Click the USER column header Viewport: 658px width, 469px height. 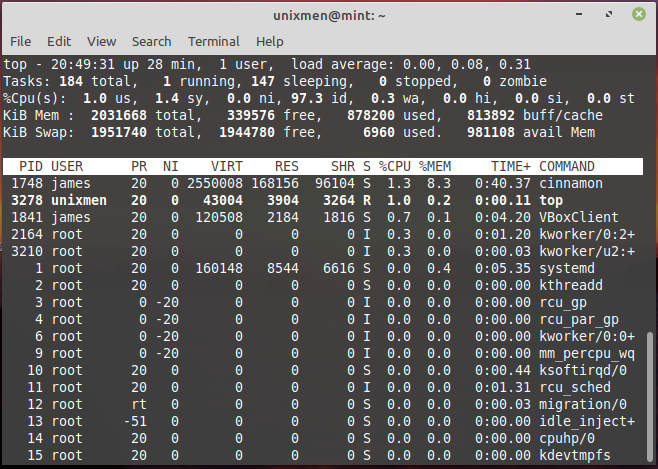(67, 167)
